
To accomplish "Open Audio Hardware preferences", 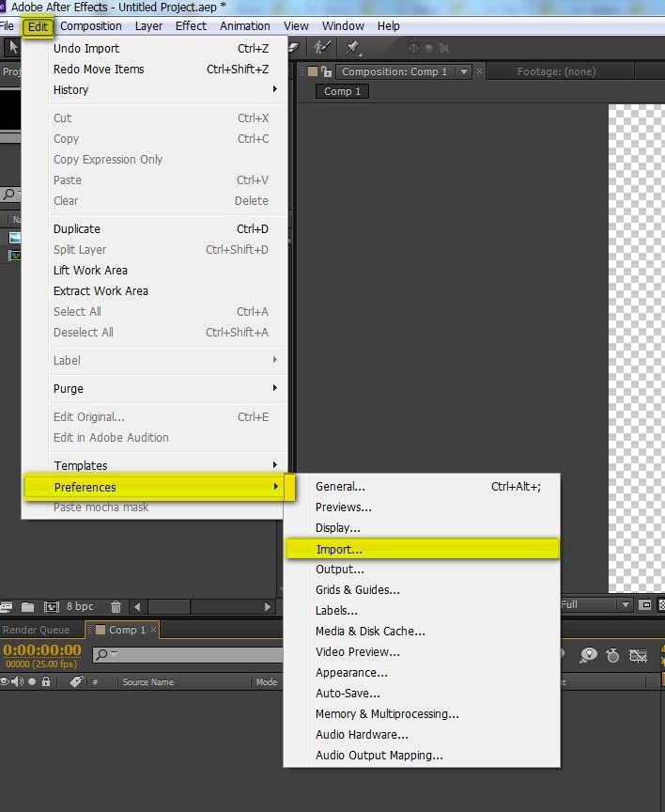I will [422, 735].
